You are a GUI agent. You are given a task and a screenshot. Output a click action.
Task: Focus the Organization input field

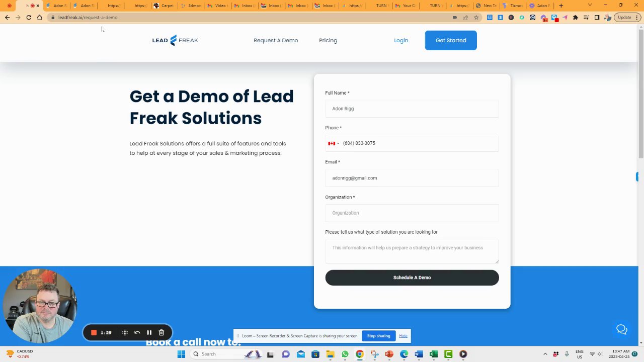[x=412, y=213]
